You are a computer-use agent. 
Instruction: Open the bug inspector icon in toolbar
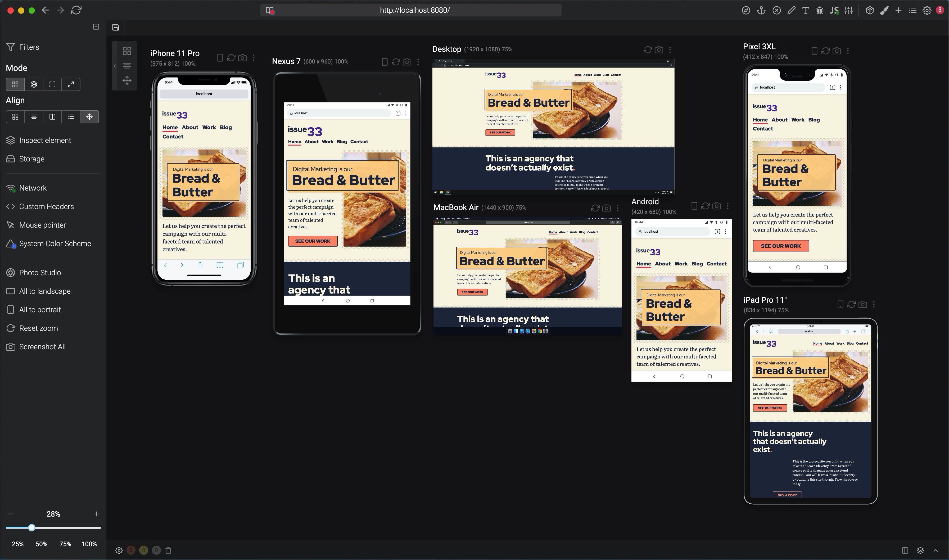click(x=819, y=10)
